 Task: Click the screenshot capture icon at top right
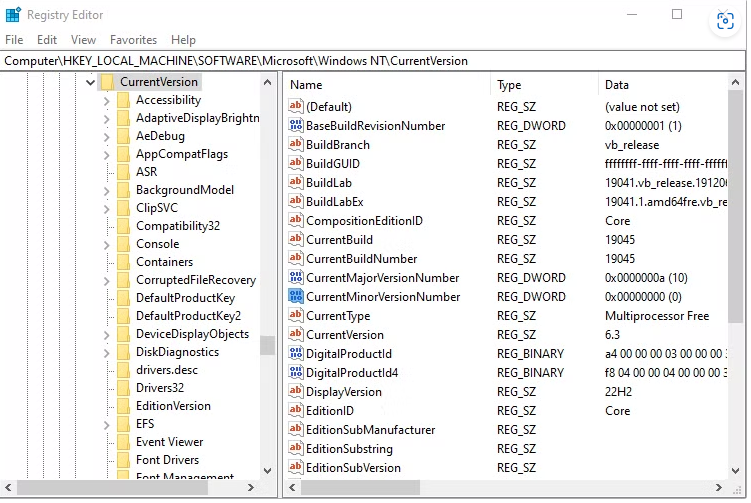point(725,21)
